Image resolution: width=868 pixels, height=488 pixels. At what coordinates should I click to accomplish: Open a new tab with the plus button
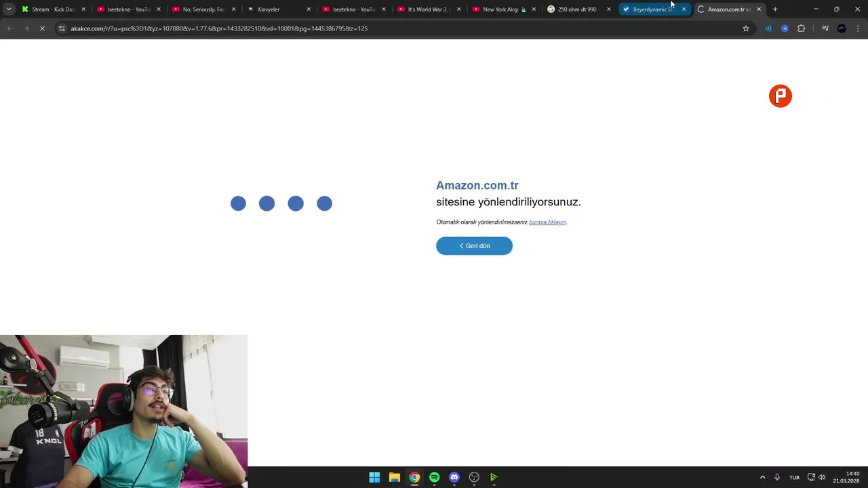775,9
